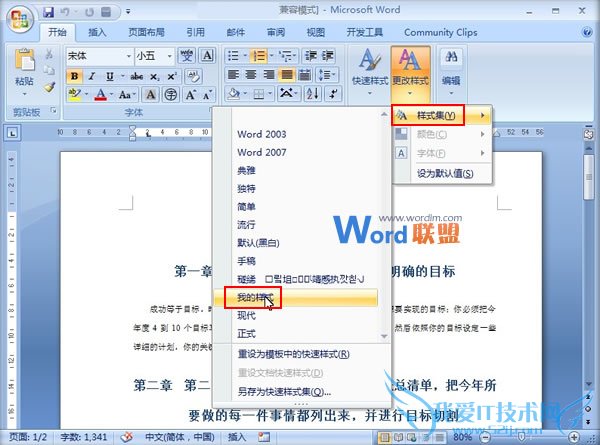Switch to the 页面布局 tab
The height and width of the screenshot is (445, 600).
[x=146, y=33]
